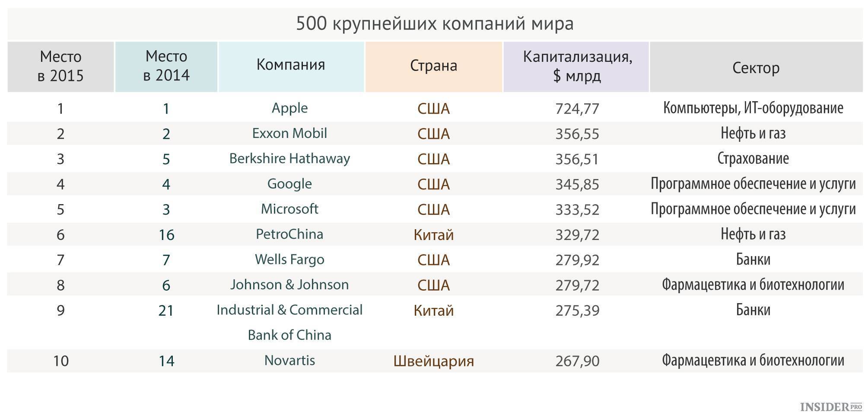Click the table title '500 крупнейших компаний мира'
Image resolution: width=868 pixels, height=416 pixels.
coord(434,23)
